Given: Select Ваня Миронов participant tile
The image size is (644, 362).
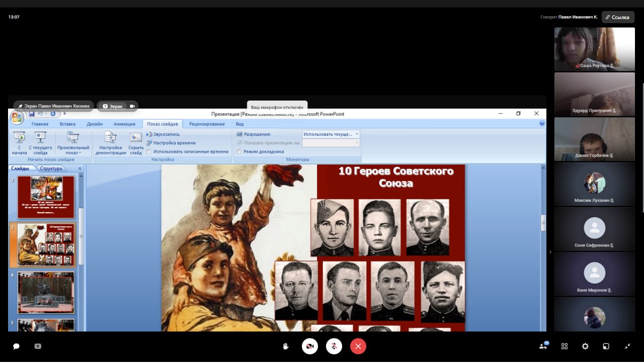Looking at the screenshot, I should pyautogui.click(x=595, y=274).
